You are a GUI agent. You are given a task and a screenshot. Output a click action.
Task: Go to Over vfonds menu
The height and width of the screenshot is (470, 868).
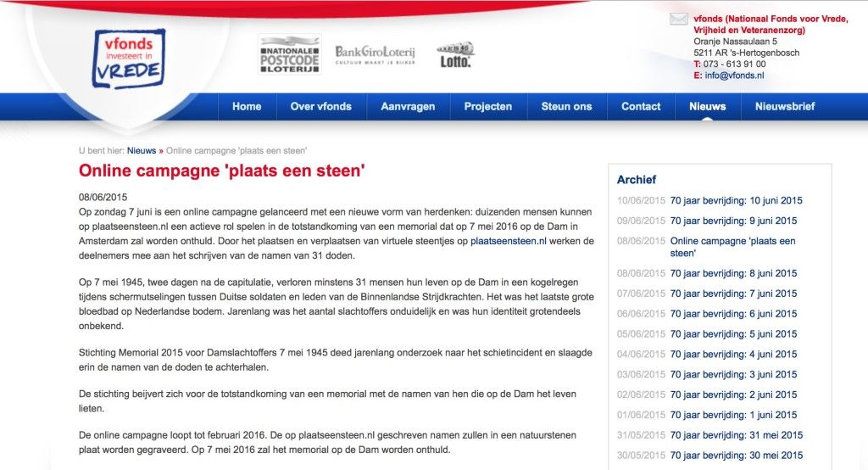point(321,106)
